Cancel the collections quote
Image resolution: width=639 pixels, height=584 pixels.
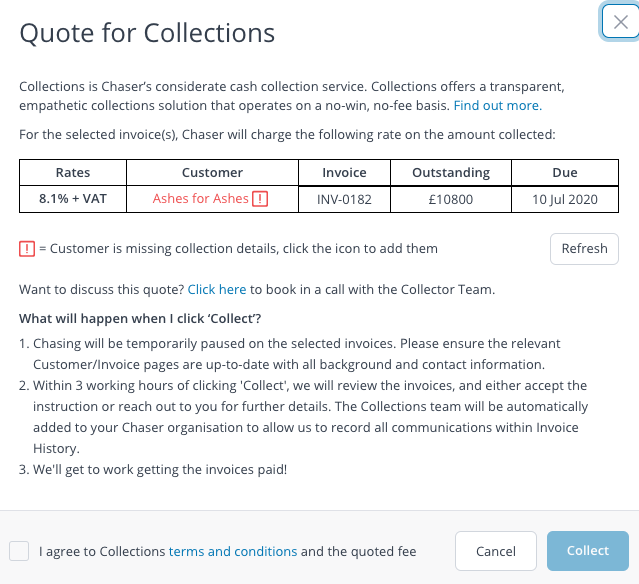[x=496, y=551]
